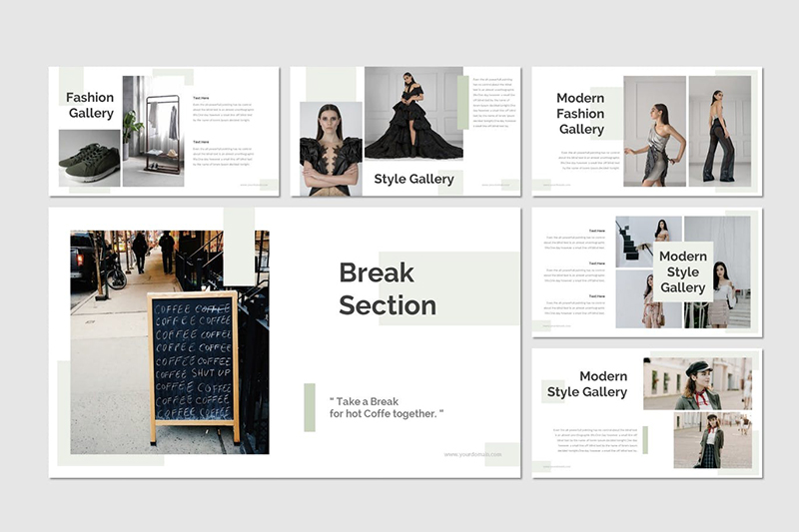Select the black staircase photo

633,242
